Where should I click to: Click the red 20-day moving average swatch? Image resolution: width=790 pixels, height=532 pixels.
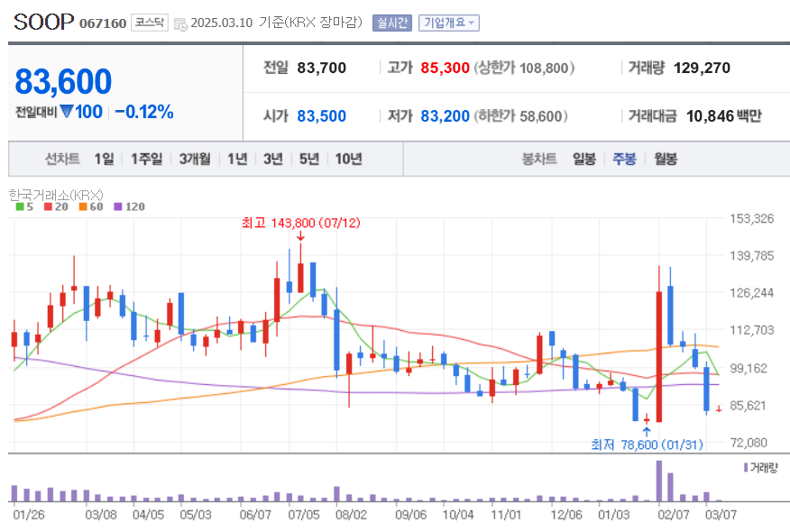coord(48,206)
